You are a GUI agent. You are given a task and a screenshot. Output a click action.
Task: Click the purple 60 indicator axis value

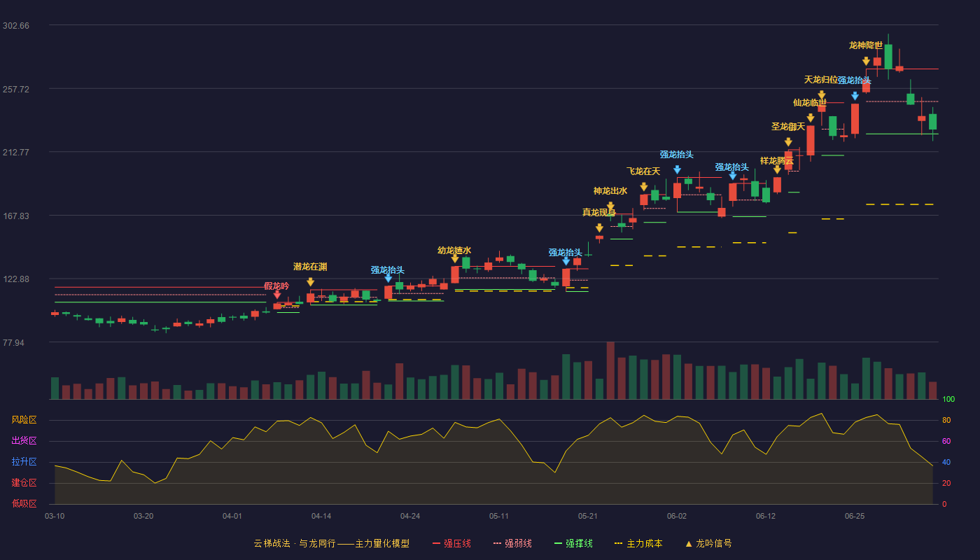point(946,441)
